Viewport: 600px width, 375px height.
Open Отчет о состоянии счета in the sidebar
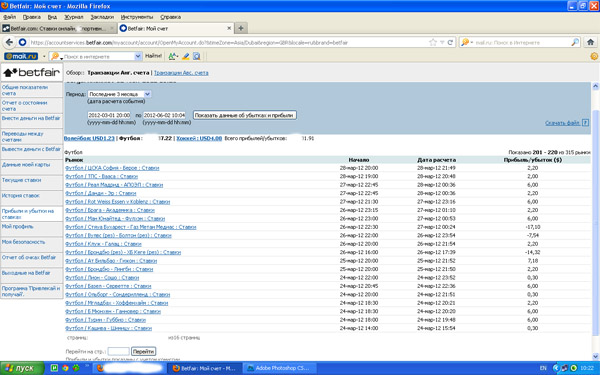(24, 106)
